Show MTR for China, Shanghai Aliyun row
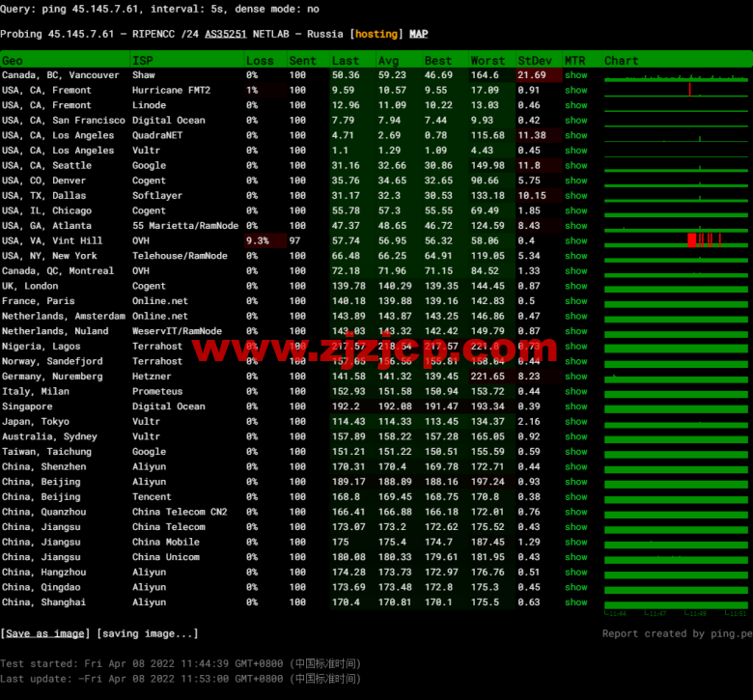Screen dimensions: 753x700 [575, 602]
